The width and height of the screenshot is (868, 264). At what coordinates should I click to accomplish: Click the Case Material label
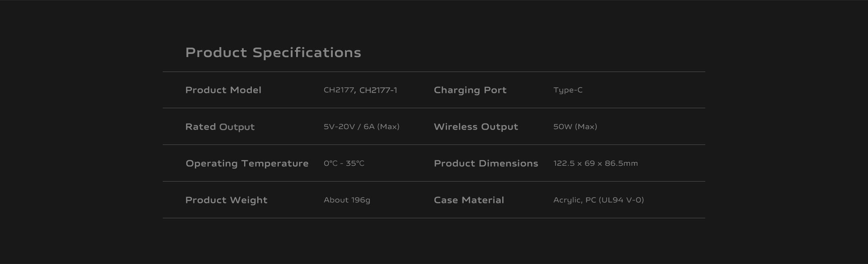[x=469, y=200]
